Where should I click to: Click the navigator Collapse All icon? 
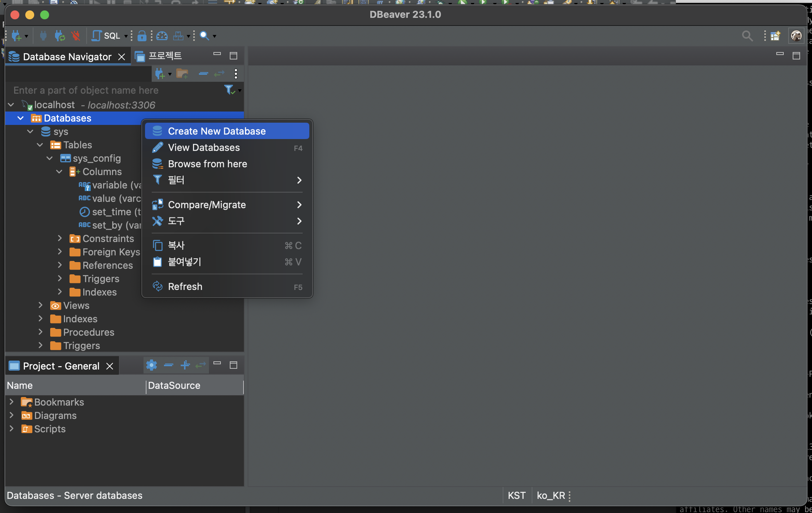203,74
